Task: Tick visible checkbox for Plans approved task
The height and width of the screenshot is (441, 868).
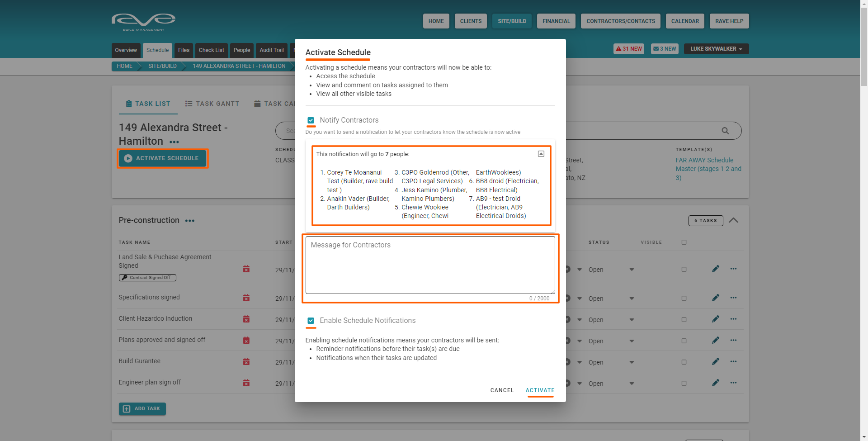Action: pyautogui.click(x=684, y=341)
